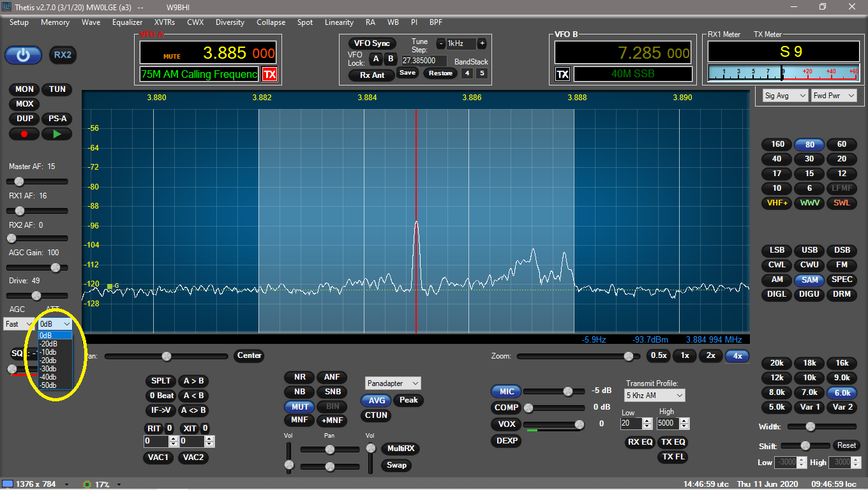Click the TX box under VFO B

(x=562, y=75)
